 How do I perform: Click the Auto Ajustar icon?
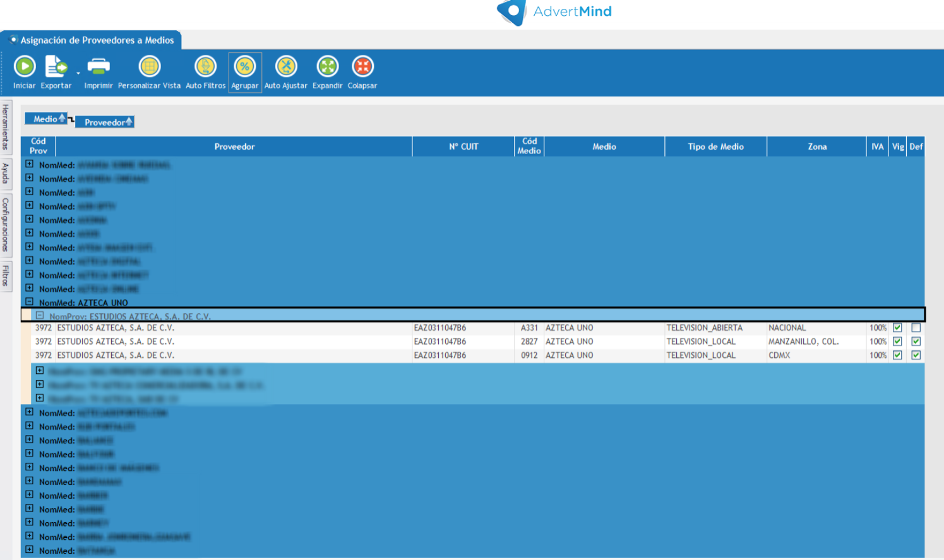[x=286, y=66]
